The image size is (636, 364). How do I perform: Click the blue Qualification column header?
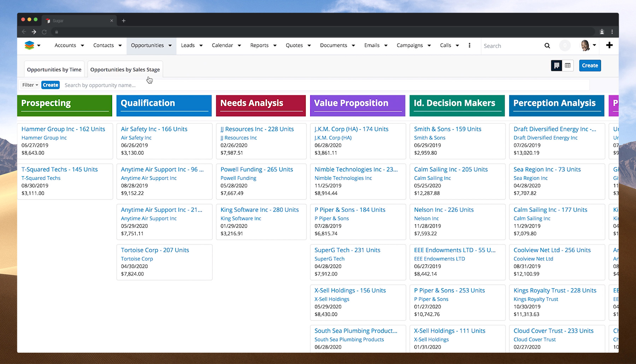point(164,105)
